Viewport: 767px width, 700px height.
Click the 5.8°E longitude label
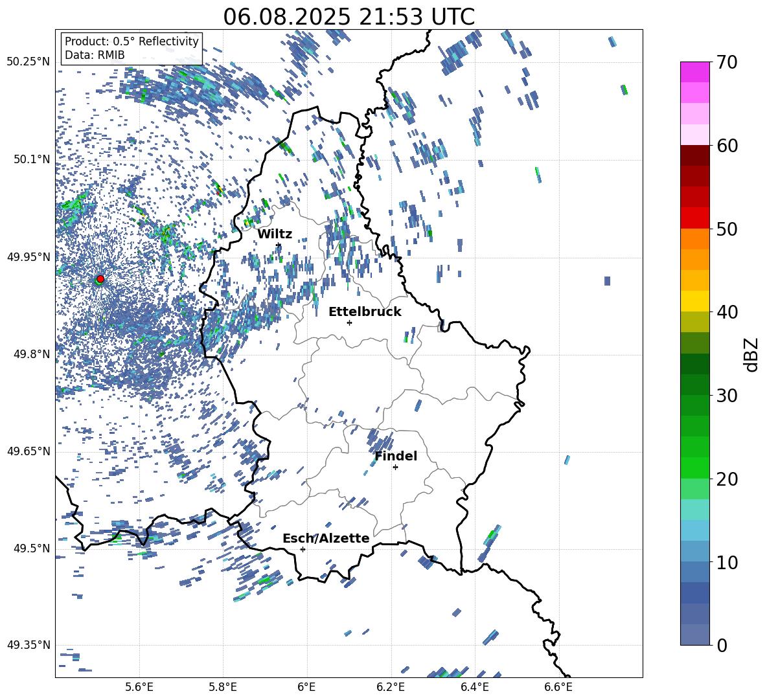(223, 688)
